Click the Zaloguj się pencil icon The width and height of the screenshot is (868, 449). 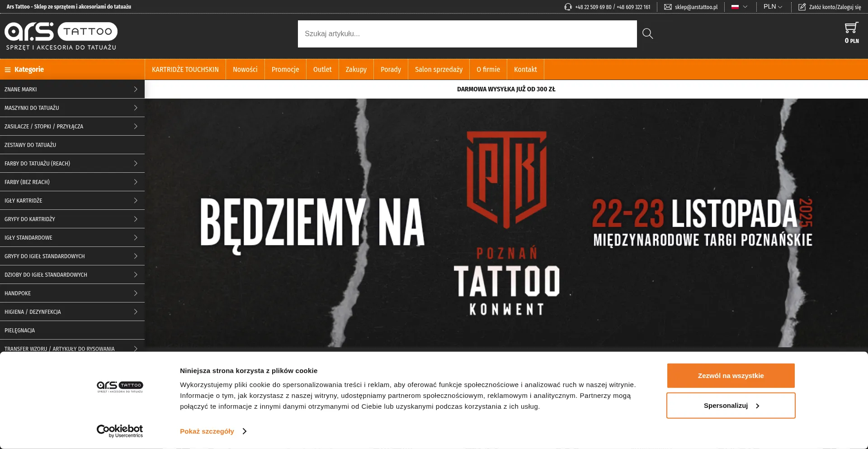pos(802,7)
